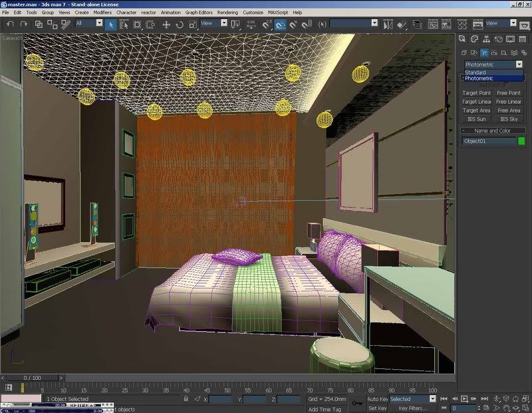
Task: Open Schematic View icon
Action: click(446, 25)
